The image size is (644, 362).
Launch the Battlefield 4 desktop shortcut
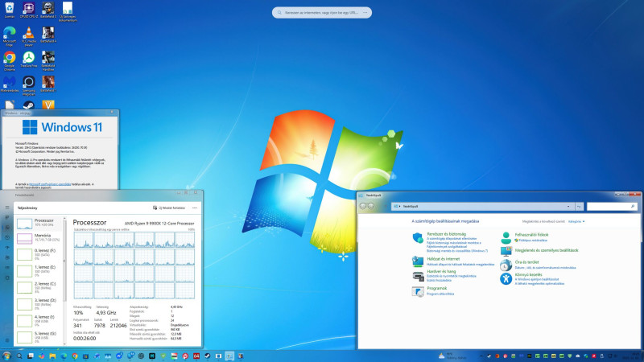coord(48,35)
